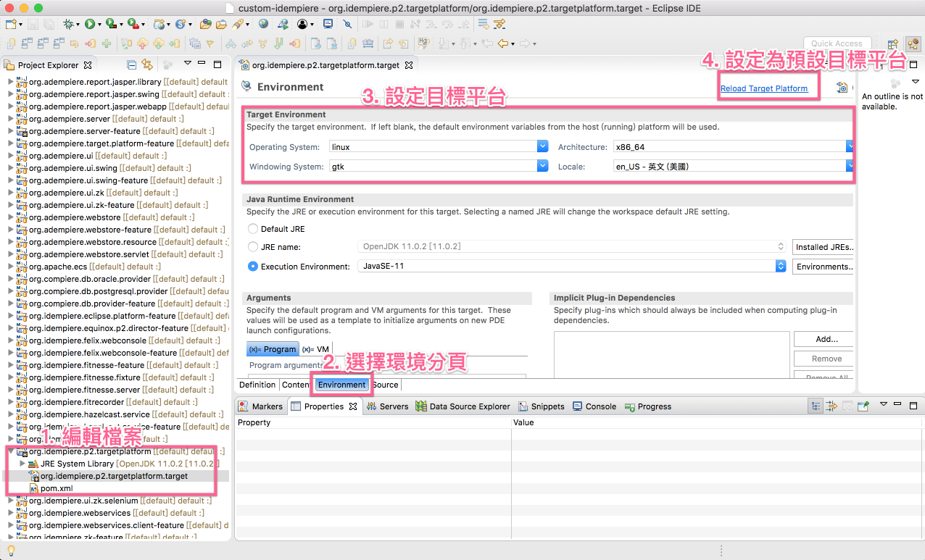Open the Operating System dropdown showing linux
The image size is (925, 560).
542,146
